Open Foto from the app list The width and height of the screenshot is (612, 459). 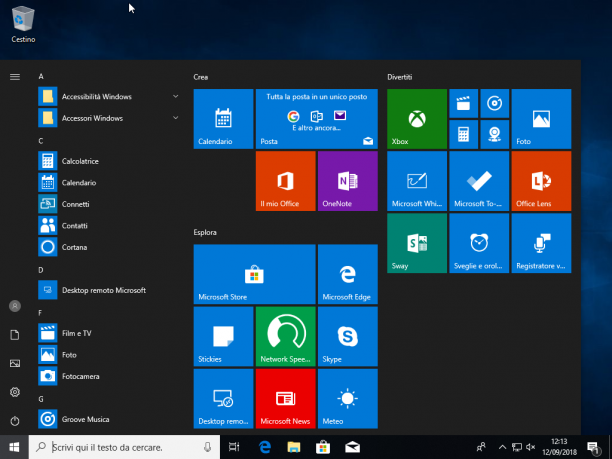109,354
